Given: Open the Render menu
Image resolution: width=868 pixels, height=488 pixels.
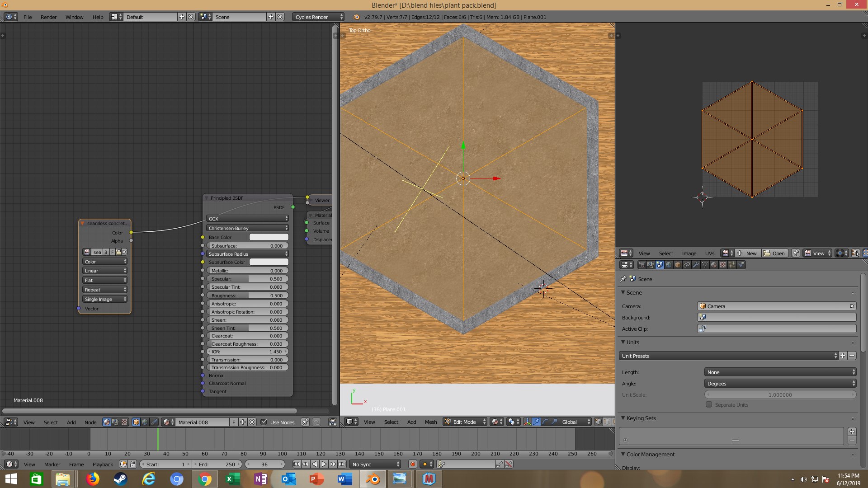Looking at the screenshot, I should 48,17.
